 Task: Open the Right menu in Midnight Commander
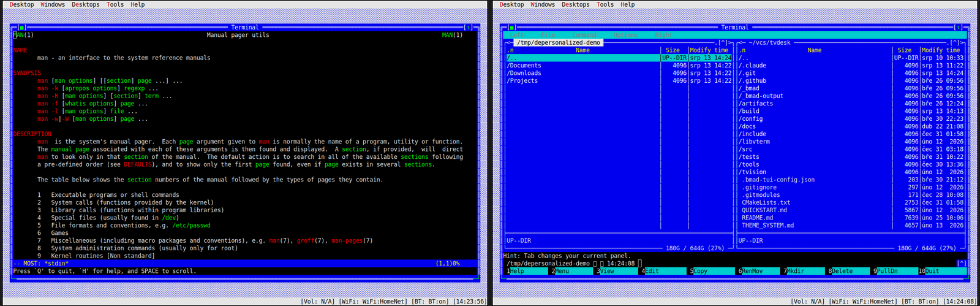coord(664,35)
